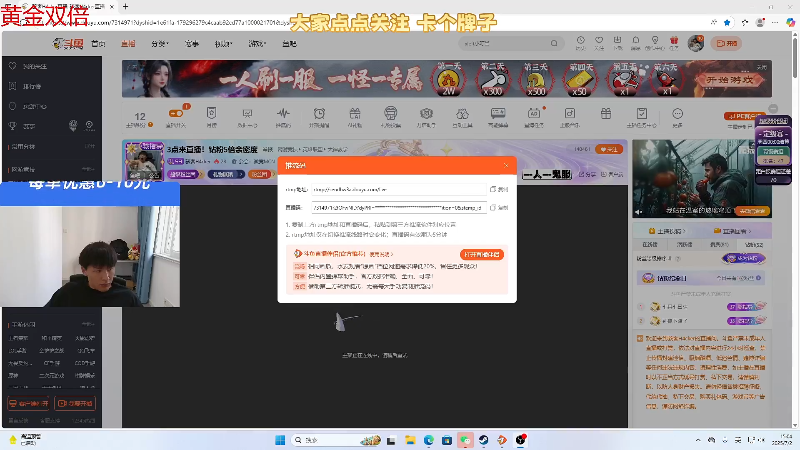The height and width of the screenshot is (450, 800).
Task: Click the trophy icon in sidebar
Action: click(13, 126)
